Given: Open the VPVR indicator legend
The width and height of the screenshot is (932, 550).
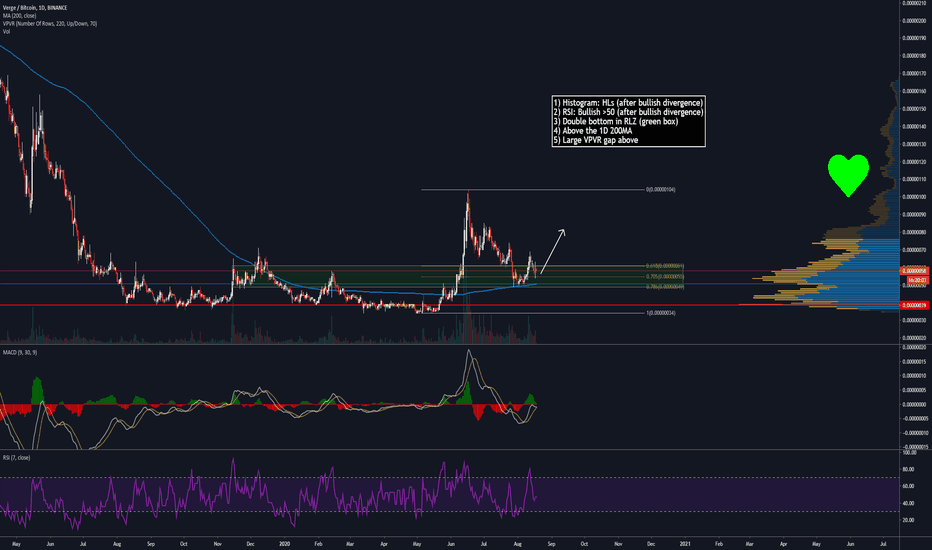Looking at the screenshot, I should [49, 23].
